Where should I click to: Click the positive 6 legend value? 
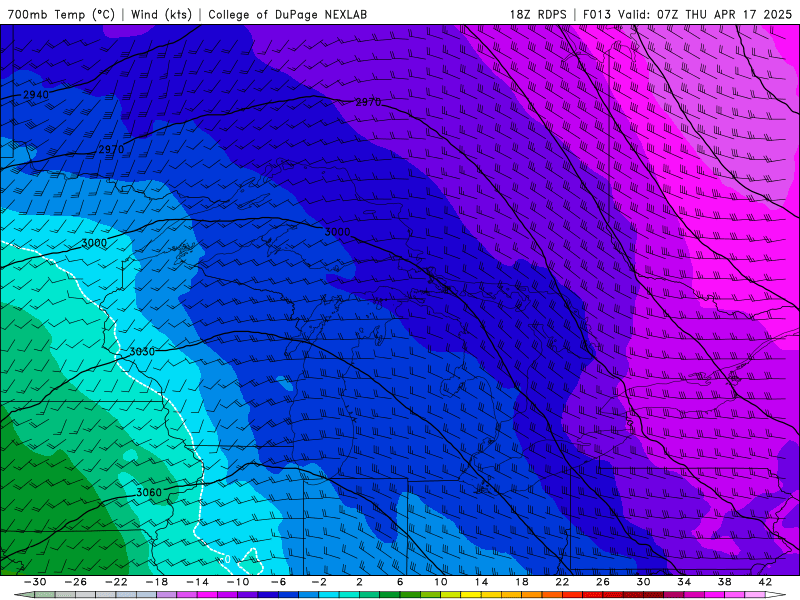click(x=400, y=582)
